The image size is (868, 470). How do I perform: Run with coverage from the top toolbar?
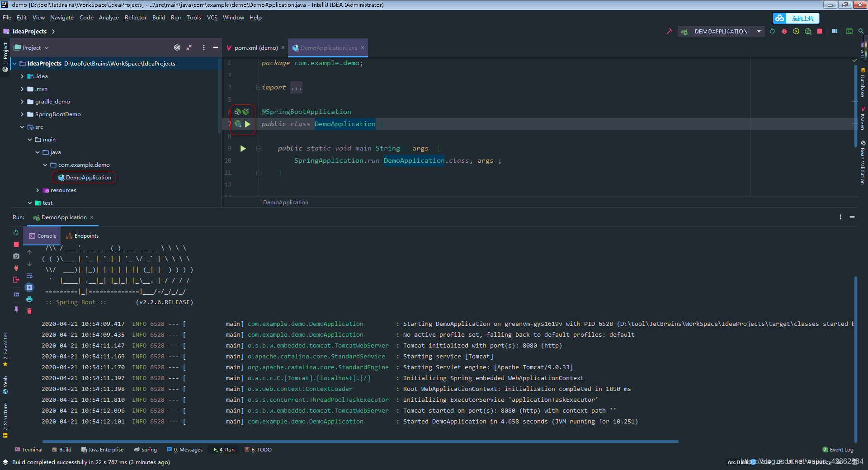click(x=796, y=31)
